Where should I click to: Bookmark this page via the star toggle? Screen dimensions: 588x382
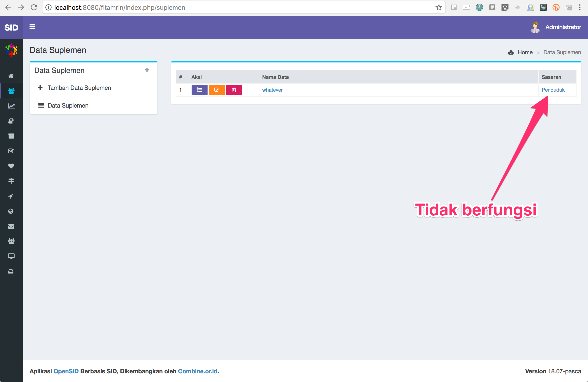point(439,8)
